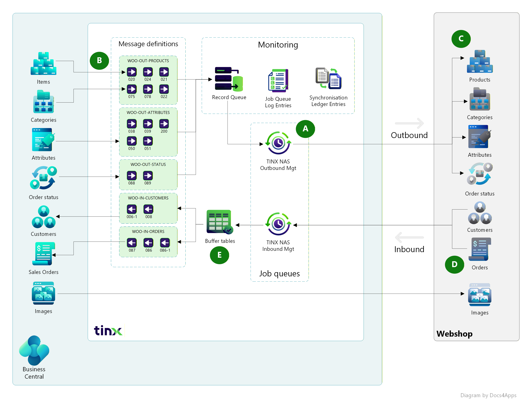
Task: Select the WOO-IN-ORDERS title
Action: [x=148, y=232]
